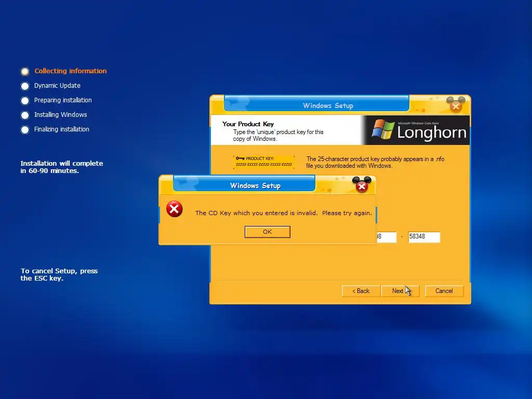
Task: Click the 'Installing Windows' label
Action: (60, 115)
